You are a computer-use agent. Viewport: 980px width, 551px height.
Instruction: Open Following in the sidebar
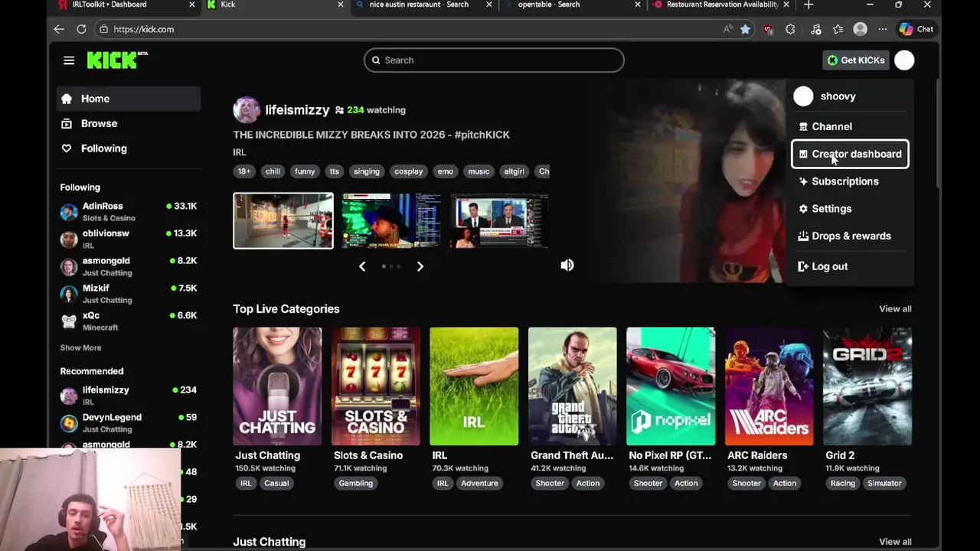(x=129, y=148)
